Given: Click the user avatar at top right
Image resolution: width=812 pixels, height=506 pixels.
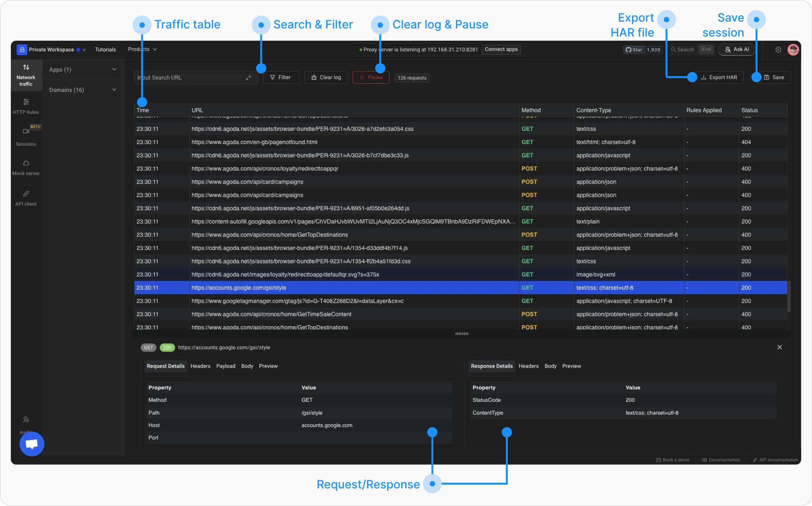Looking at the screenshot, I should click(x=793, y=50).
